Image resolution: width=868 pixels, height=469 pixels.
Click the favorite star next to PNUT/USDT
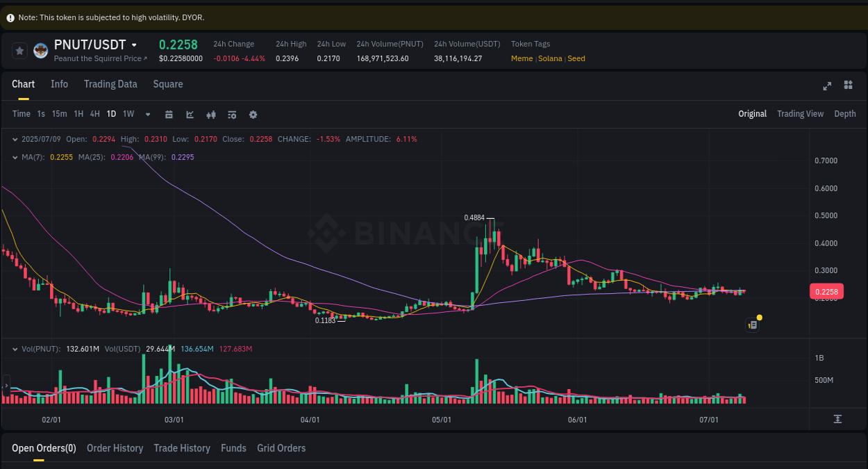click(19, 50)
